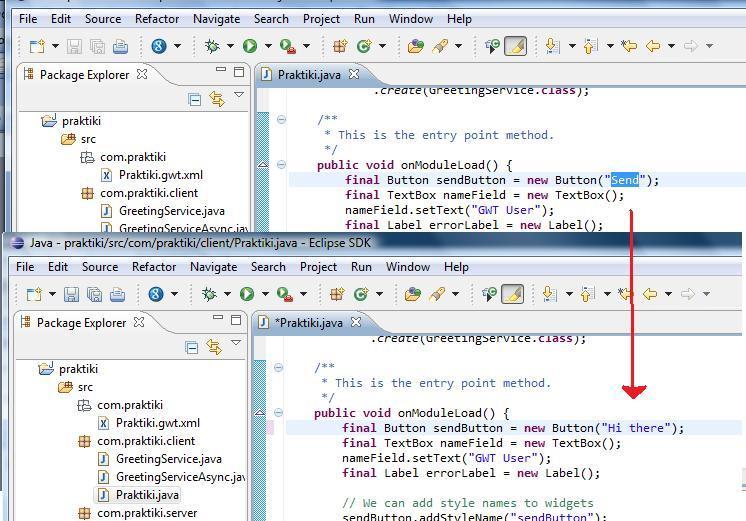Collapse onModuleLoad method fold in lower editor
746x521 pixels.
(x=279, y=413)
